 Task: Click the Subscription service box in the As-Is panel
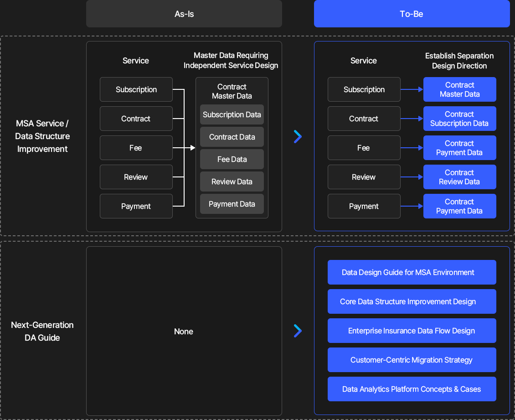point(136,89)
